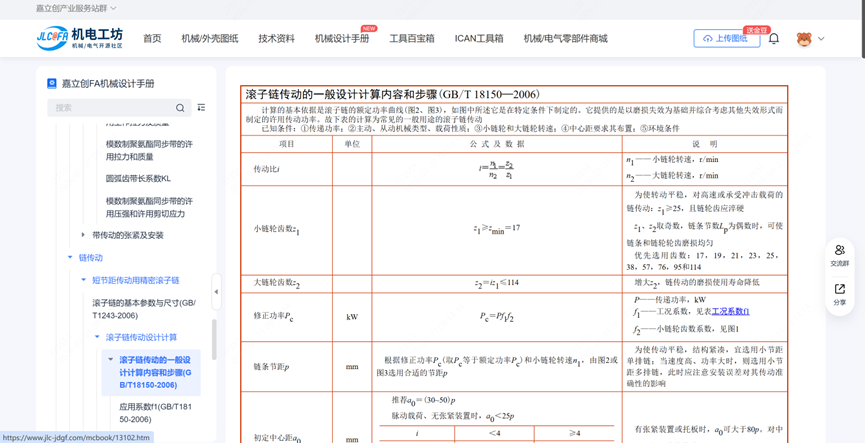
Task: Go to the 技术资料 menu item
Action: [276, 39]
